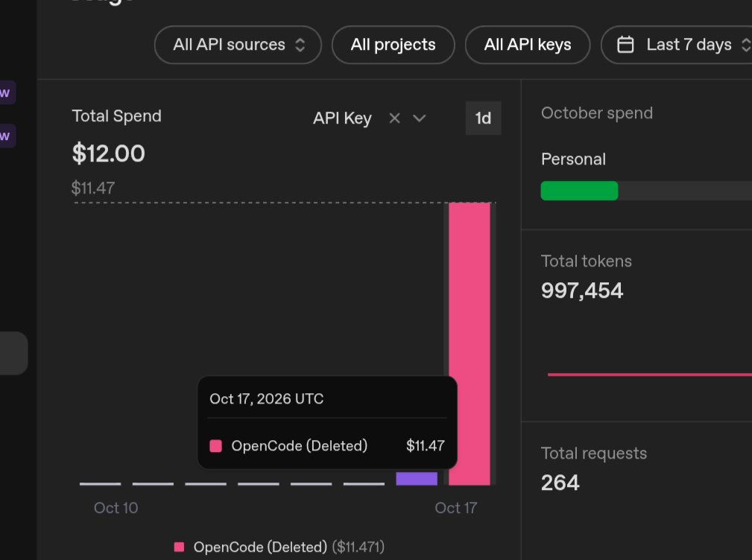Select the 1d interval button
This screenshot has width=752, height=560.
tap(483, 118)
